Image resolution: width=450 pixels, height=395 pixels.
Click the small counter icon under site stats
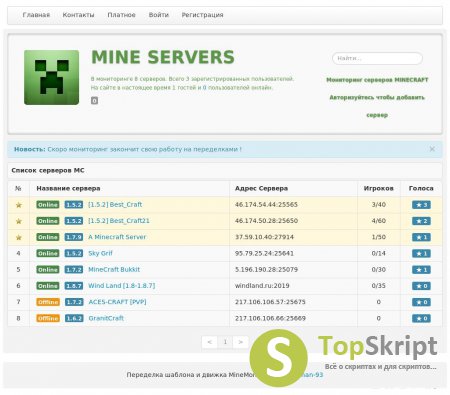pyautogui.click(x=94, y=100)
